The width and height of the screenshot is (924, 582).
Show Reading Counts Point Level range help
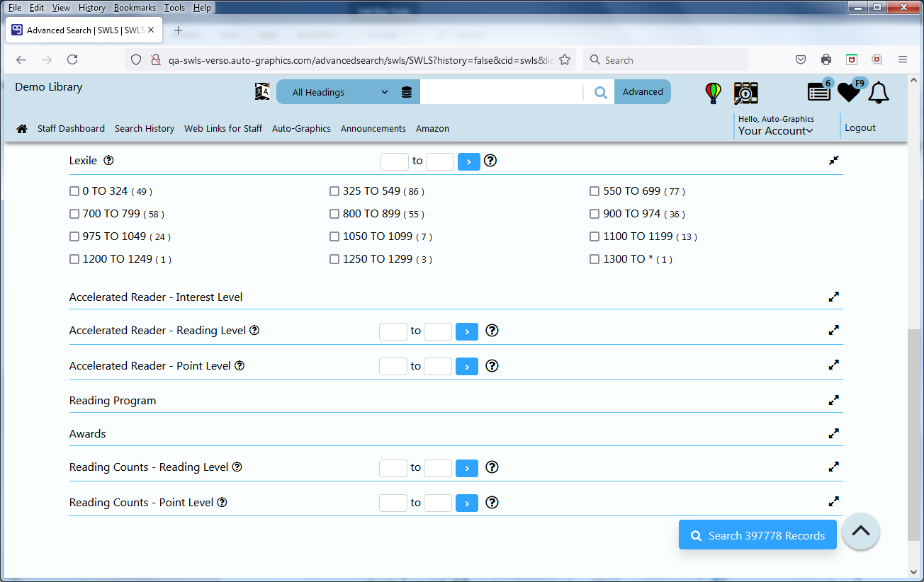click(x=492, y=503)
